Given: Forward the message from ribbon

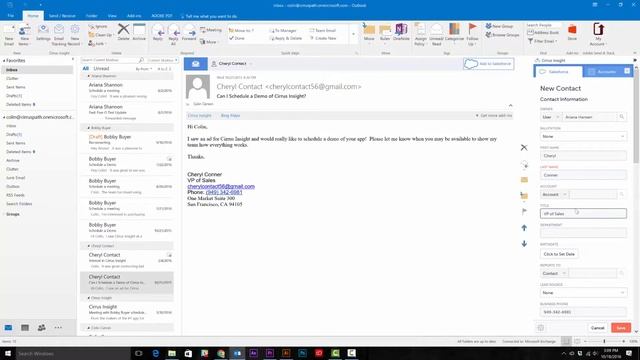Looking at the screenshot, I should tap(189, 33).
